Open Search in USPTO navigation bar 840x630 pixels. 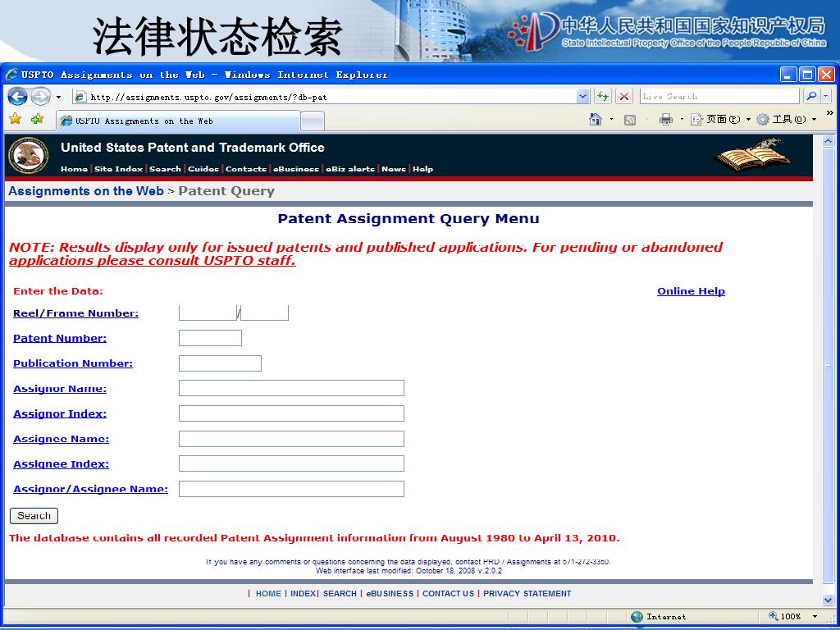[165, 169]
